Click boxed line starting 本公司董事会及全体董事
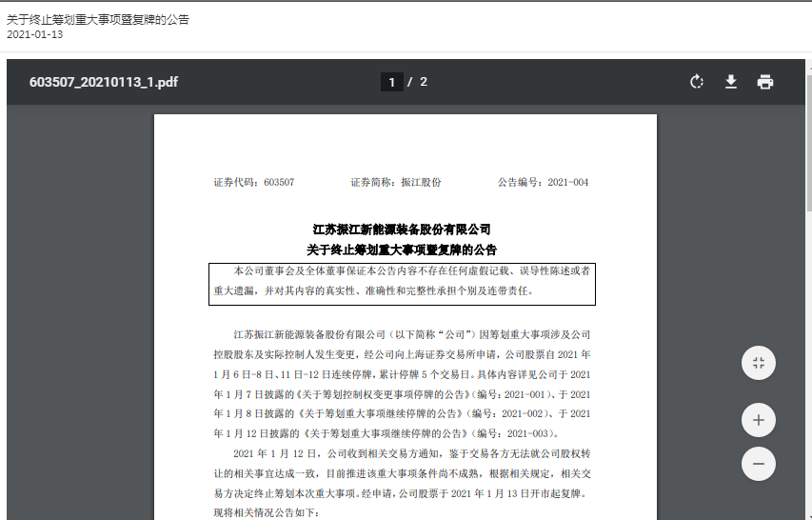 click(411, 270)
